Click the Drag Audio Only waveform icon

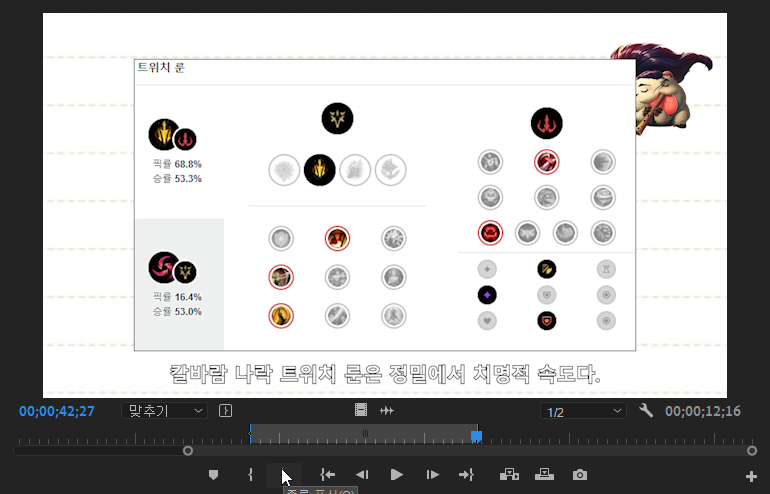386,410
